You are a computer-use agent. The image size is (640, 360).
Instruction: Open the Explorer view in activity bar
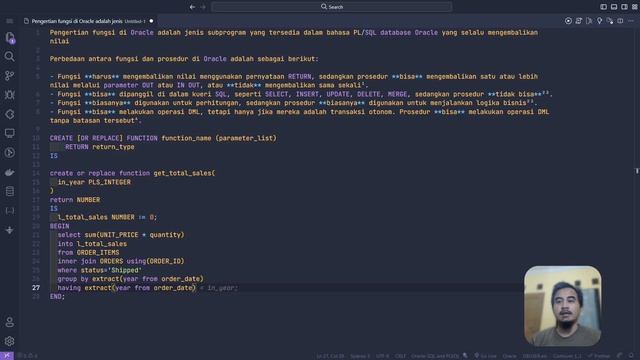click(x=10, y=38)
